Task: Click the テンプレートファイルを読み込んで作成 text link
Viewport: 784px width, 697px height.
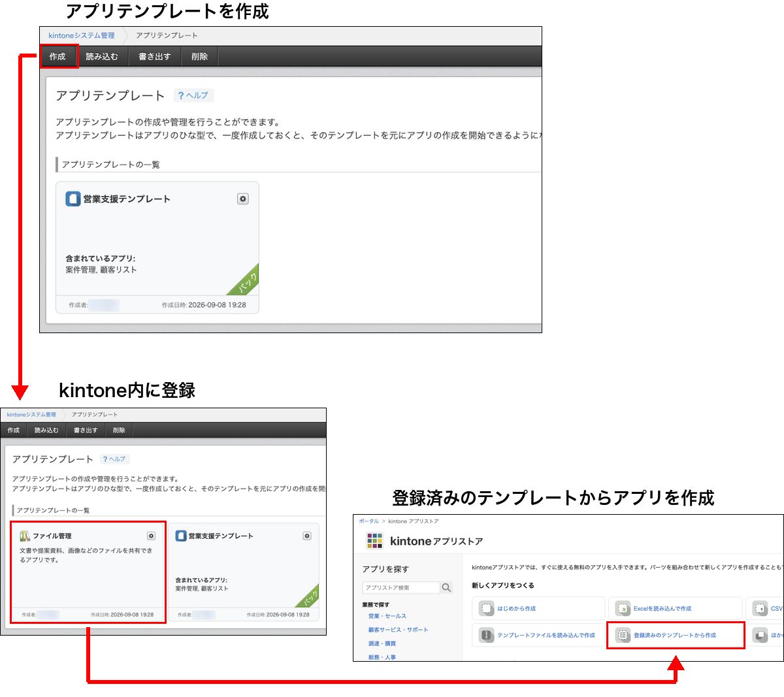Action: [546, 635]
